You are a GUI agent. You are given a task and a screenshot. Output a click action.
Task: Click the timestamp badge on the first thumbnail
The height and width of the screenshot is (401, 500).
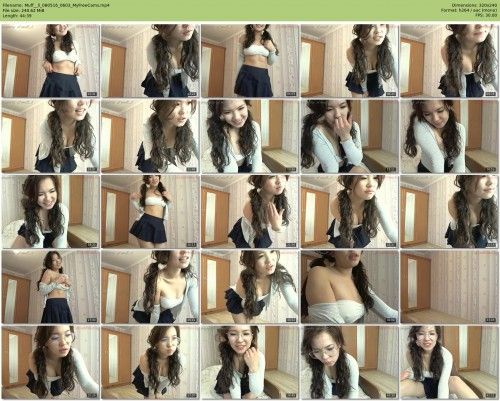tap(92, 94)
